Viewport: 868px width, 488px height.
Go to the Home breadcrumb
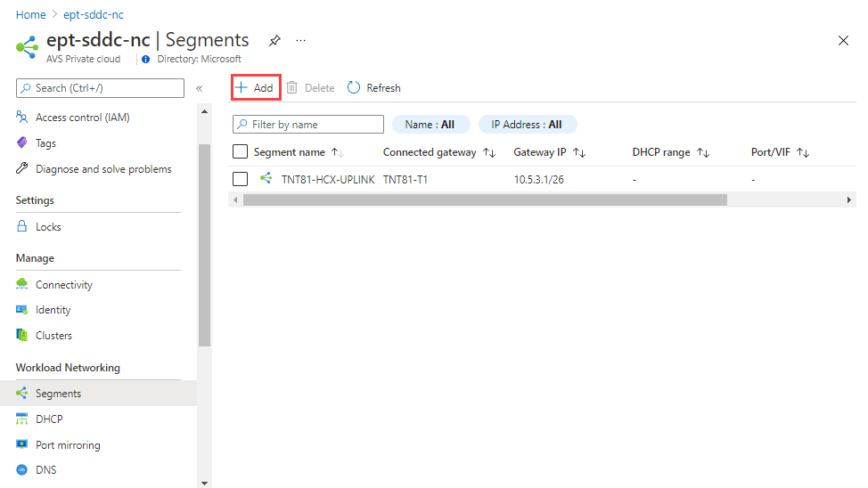(x=30, y=15)
